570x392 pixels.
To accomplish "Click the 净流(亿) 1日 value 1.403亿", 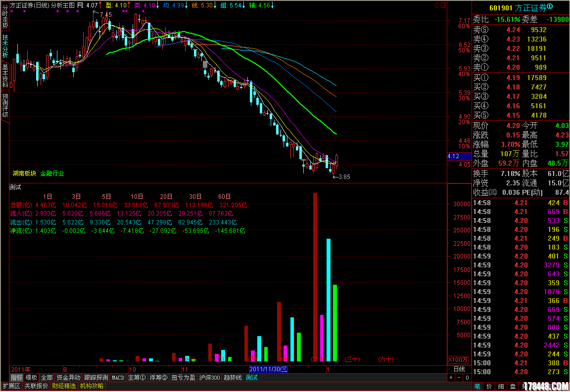I will [46, 231].
